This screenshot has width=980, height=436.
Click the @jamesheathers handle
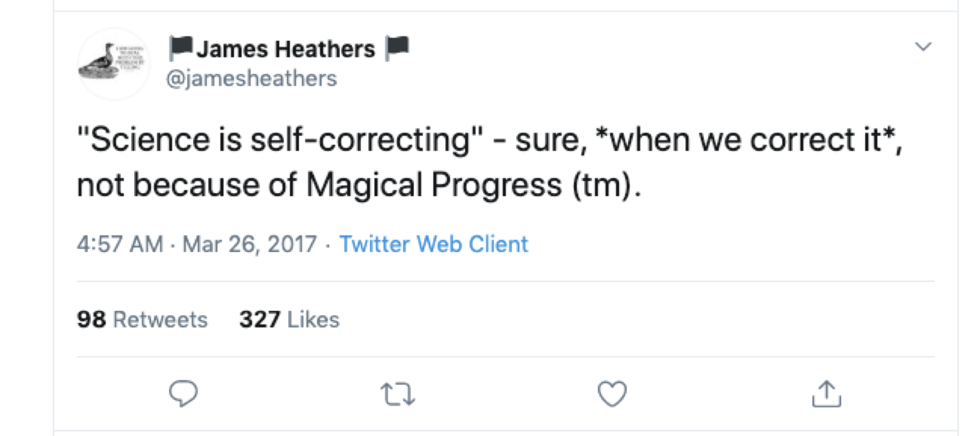coord(252,78)
